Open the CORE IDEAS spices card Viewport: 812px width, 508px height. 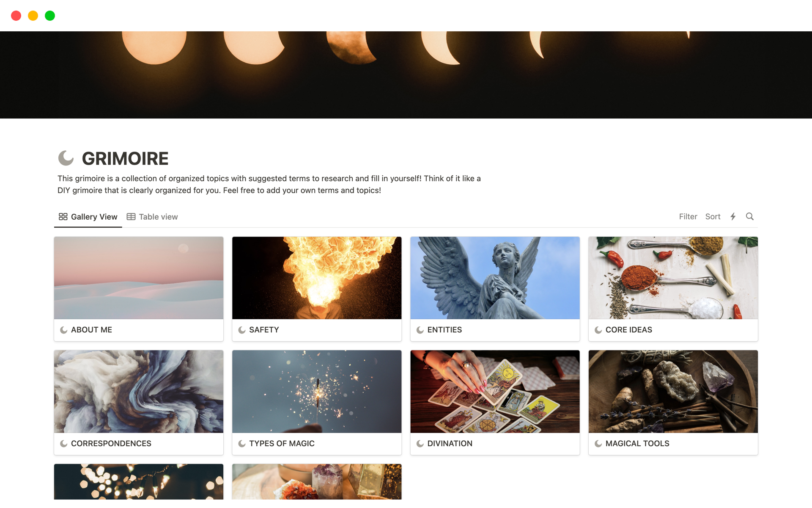[x=673, y=289]
